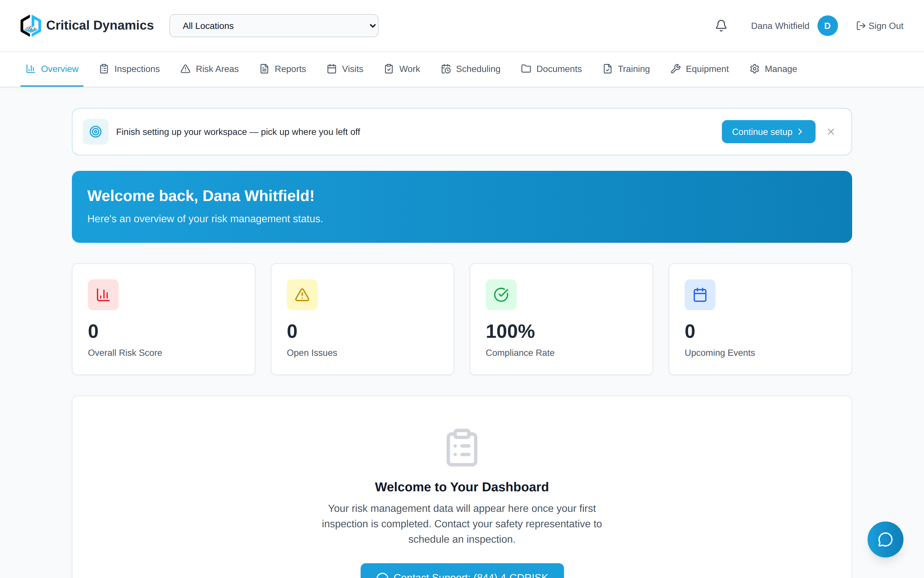Viewport: 924px width, 578px height.
Task: Open the Equipment tab
Action: pyautogui.click(x=699, y=69)
